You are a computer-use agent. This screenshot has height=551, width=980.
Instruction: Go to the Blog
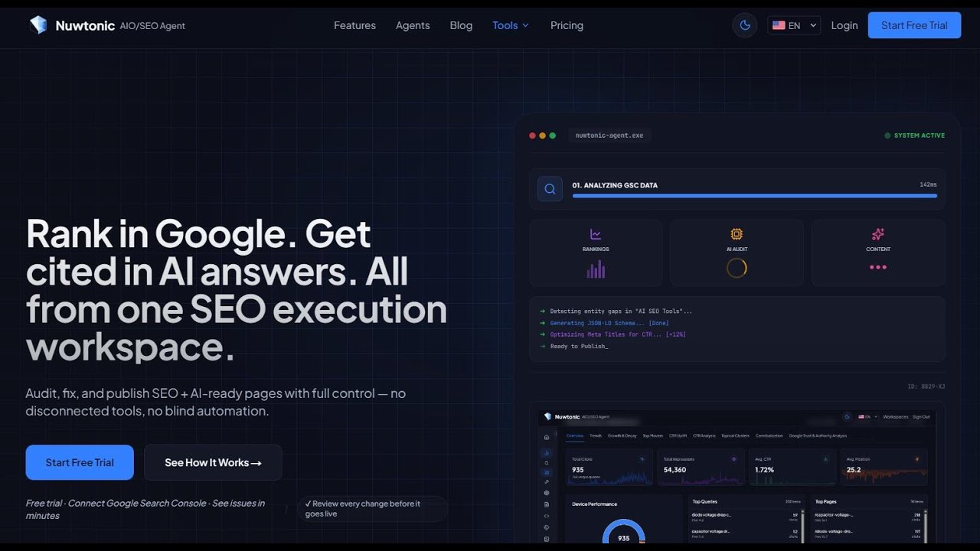click(461, 25)
